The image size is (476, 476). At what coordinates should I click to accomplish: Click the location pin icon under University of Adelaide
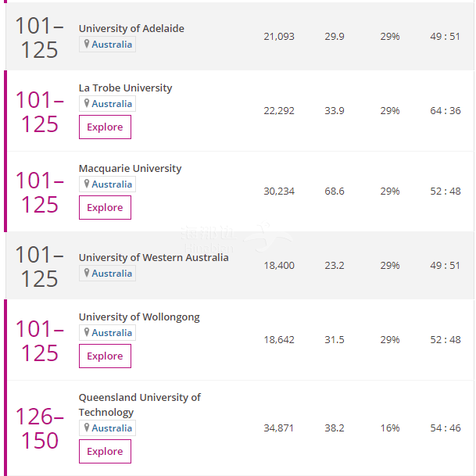tap(87, 44)
